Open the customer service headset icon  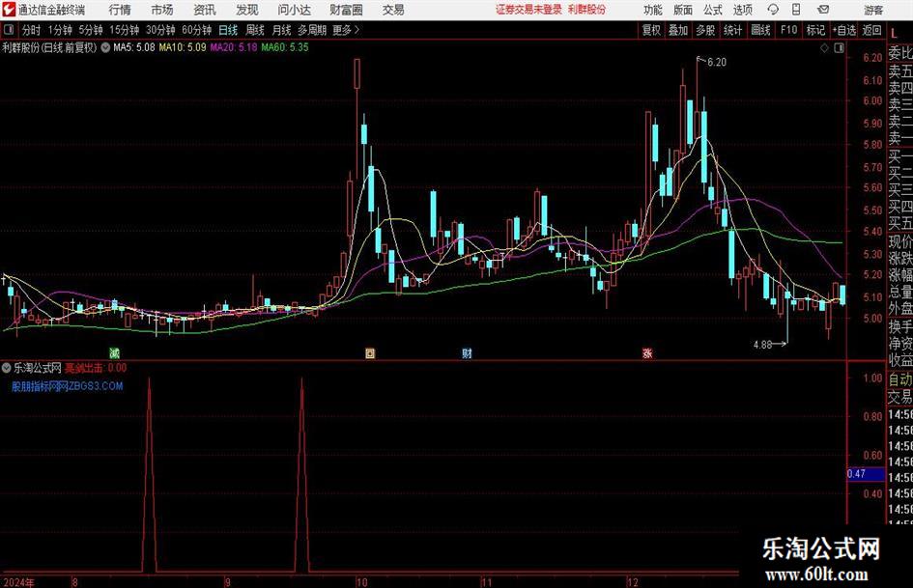[773, 10]
